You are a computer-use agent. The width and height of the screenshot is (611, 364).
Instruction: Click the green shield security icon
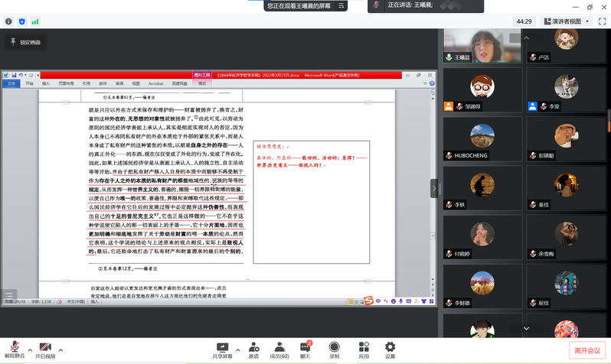pos(21,21)
